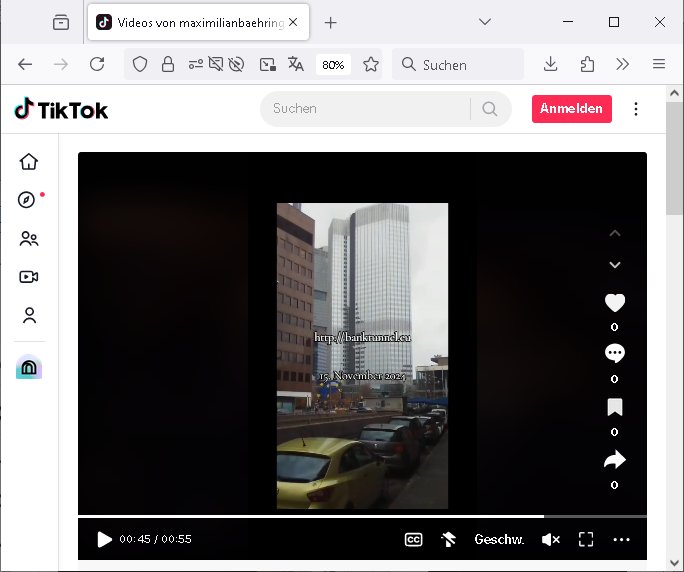Bookmark the video to favorites

click(615, 407)
